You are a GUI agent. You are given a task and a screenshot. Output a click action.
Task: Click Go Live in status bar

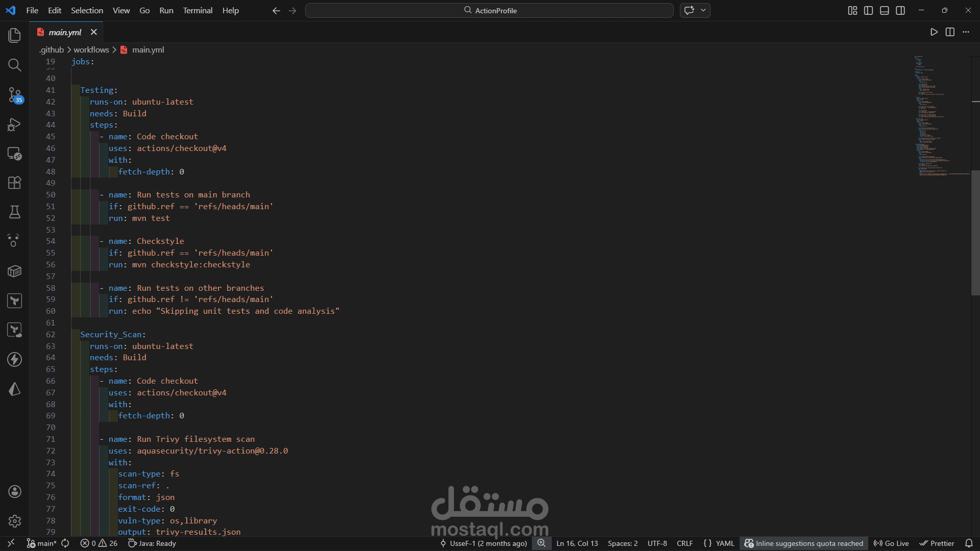(x=891, y=543)
